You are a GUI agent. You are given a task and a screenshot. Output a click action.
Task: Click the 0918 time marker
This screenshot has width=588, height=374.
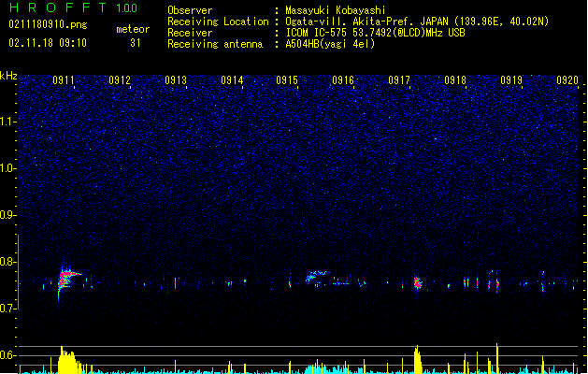click(x=455, y=79)
